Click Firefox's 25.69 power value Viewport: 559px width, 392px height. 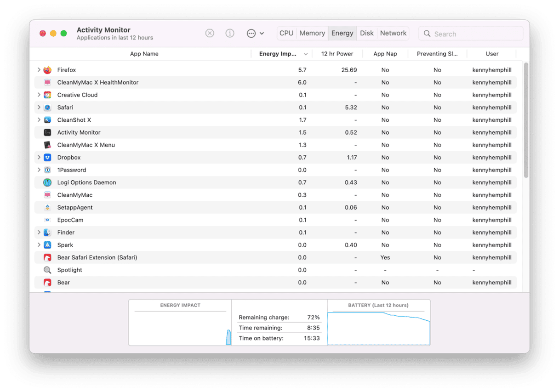point(349,70)
